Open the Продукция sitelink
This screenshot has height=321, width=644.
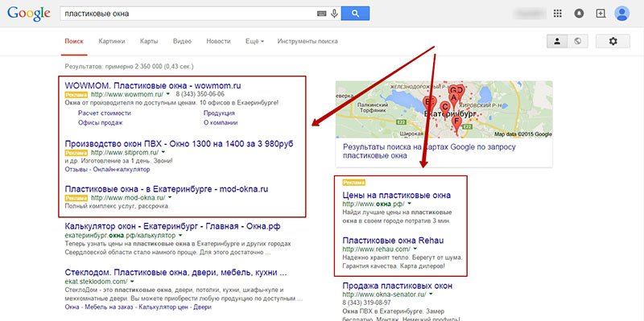(x=219, y=113)
